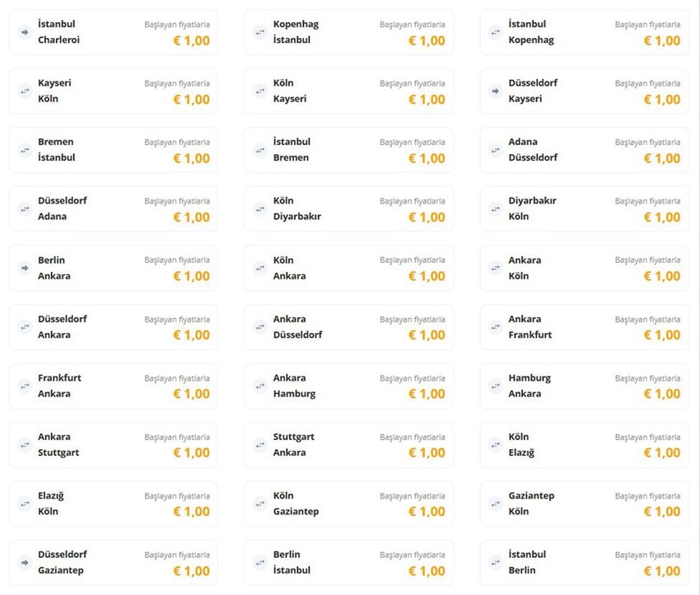Click the one-way arrow icon for Berlin–Ankara
Screen dimensions: 700x595
(x=25, y=268)
